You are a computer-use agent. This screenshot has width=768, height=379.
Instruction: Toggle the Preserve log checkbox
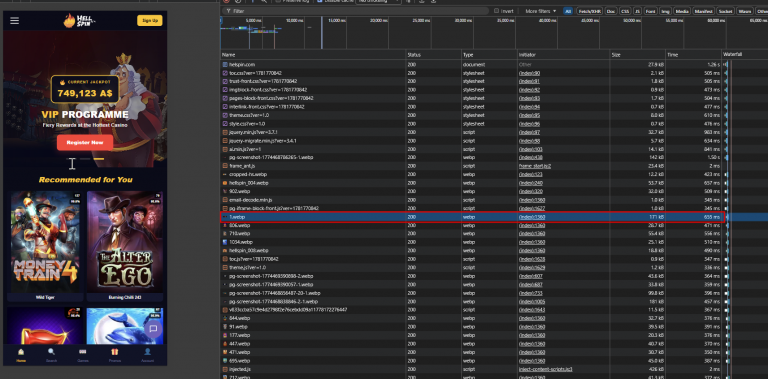(278, 1)
